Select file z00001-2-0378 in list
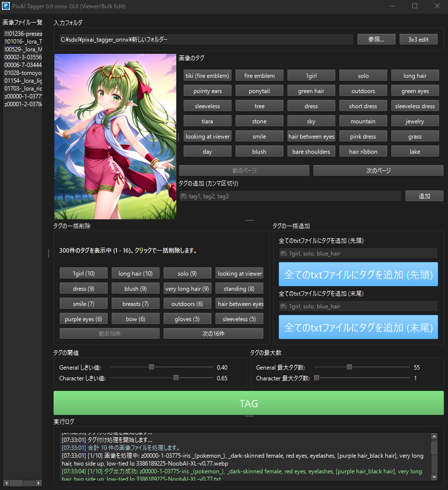448x490 pixels. pos(23,104)
